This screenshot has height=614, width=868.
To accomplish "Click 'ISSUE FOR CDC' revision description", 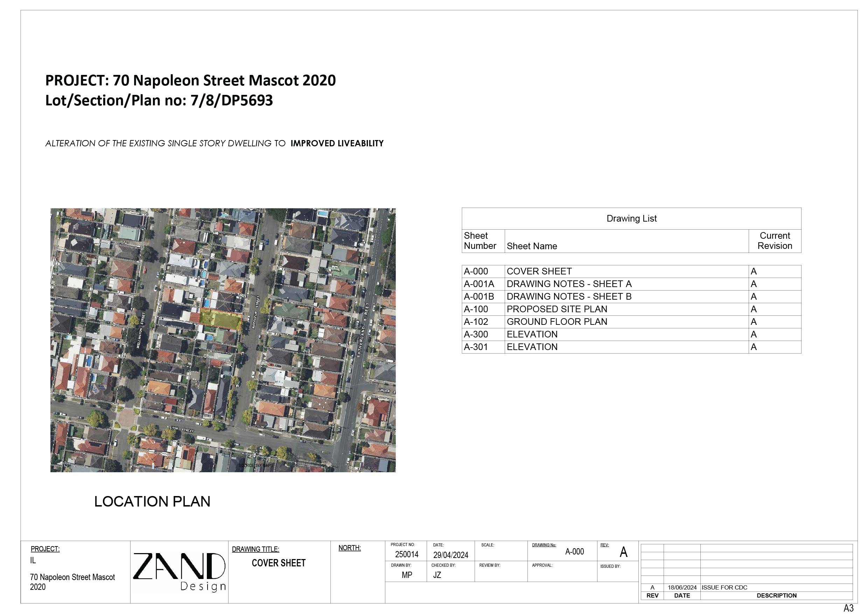I will [724, 587].
